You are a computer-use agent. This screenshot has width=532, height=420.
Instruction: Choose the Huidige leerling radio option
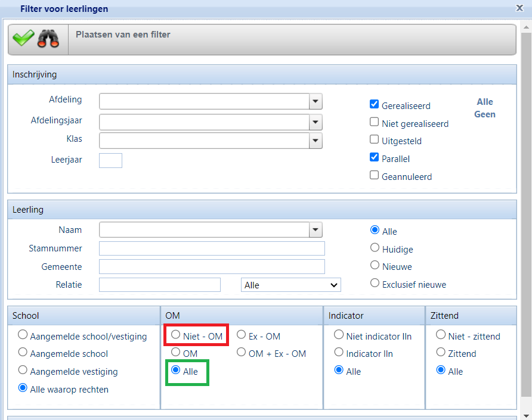coord(375,248)
